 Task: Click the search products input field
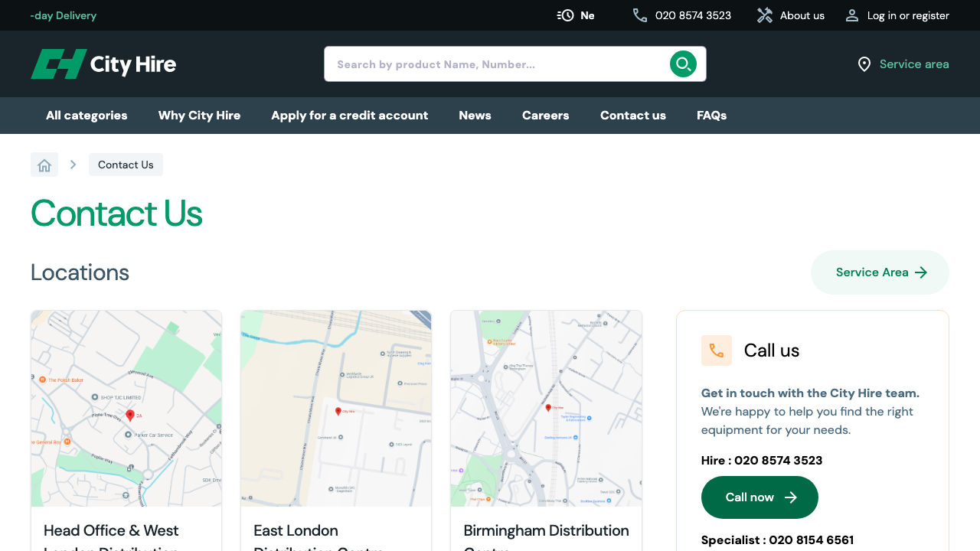click(x=498, y=64)
